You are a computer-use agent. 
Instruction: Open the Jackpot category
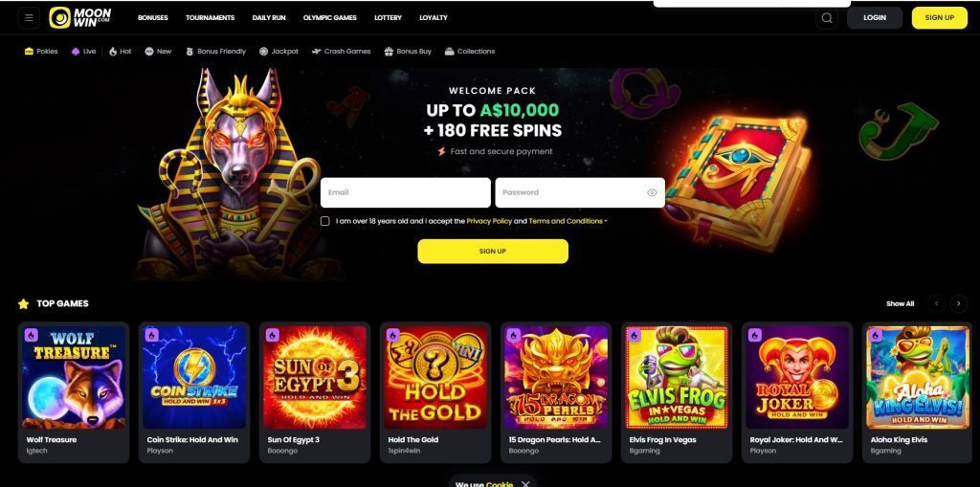click(x=278, y=52)
